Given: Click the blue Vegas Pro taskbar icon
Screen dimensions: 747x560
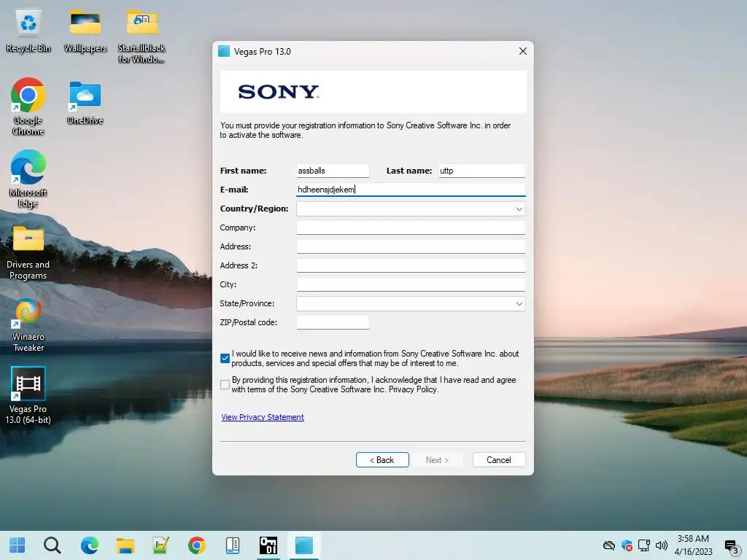Looking at the screenshot, I should tap(304, 545).
